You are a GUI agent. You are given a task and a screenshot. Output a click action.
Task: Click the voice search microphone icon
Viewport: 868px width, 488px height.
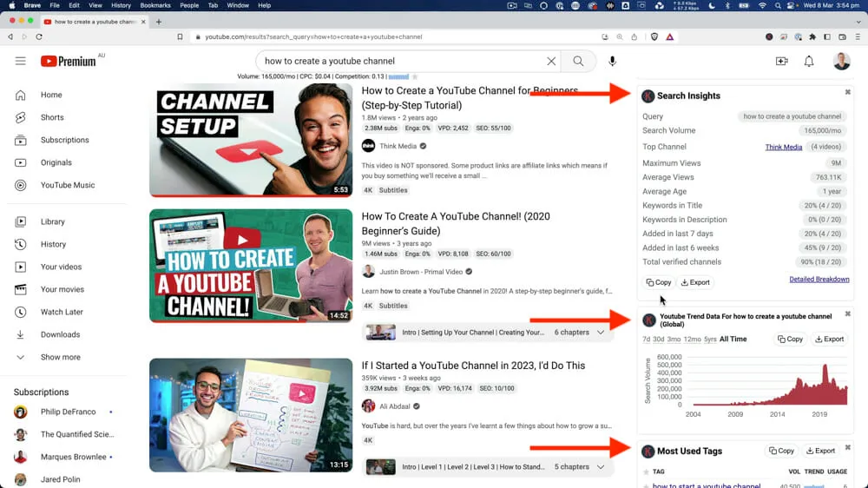pos(612,62)
